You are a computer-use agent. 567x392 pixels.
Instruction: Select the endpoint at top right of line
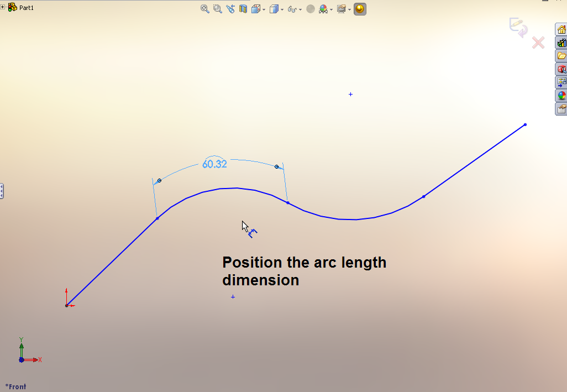[525, 125]
